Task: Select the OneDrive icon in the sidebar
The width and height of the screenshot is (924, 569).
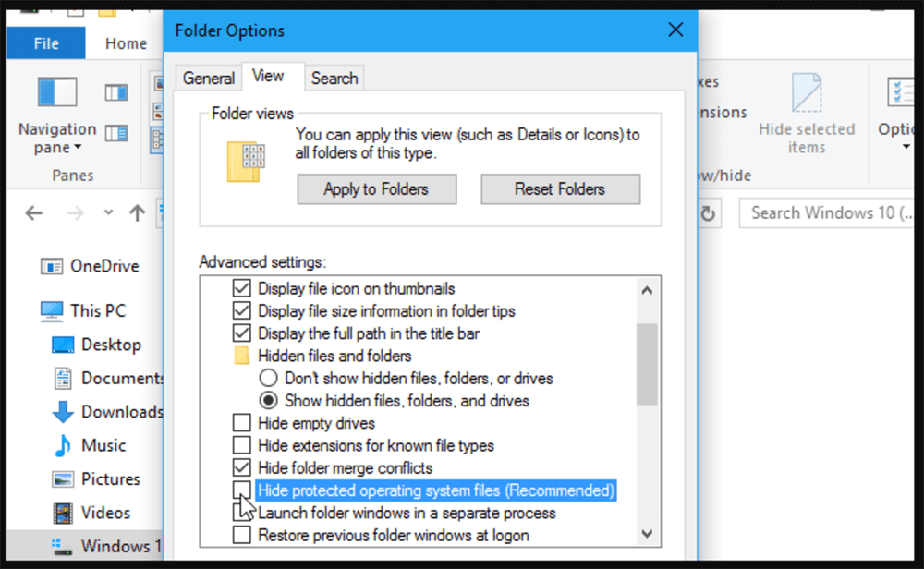Action: point(53,266)
